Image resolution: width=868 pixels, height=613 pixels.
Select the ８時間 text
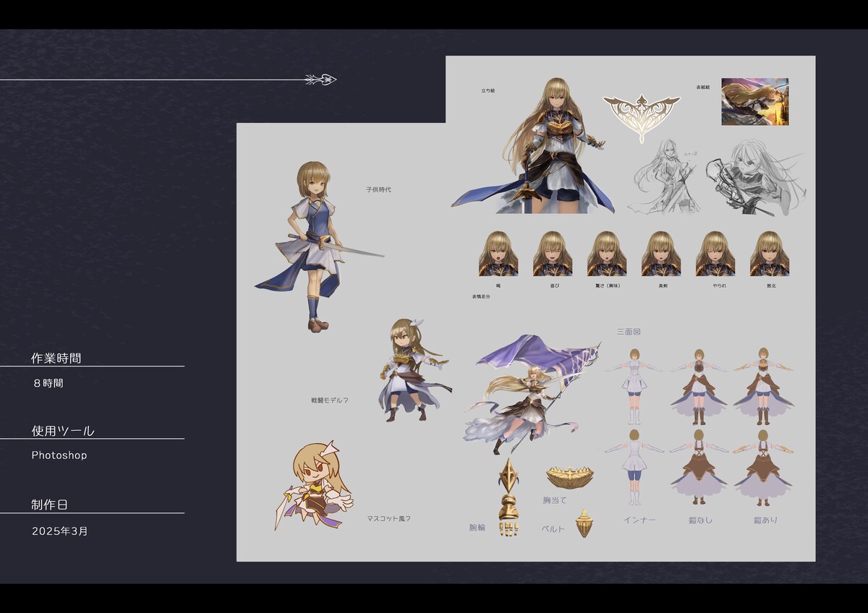[48, 383]
